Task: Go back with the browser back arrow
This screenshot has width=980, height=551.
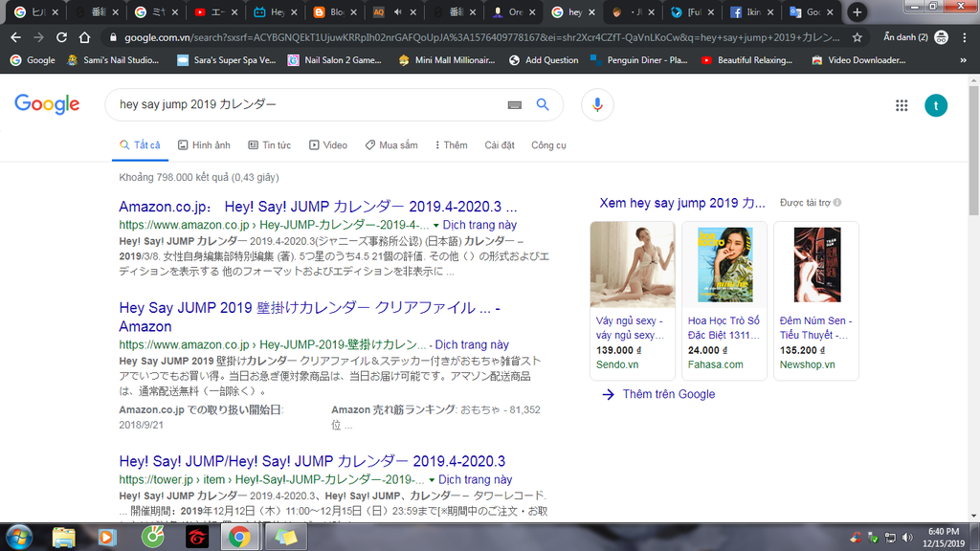Action: click(15, 37)
